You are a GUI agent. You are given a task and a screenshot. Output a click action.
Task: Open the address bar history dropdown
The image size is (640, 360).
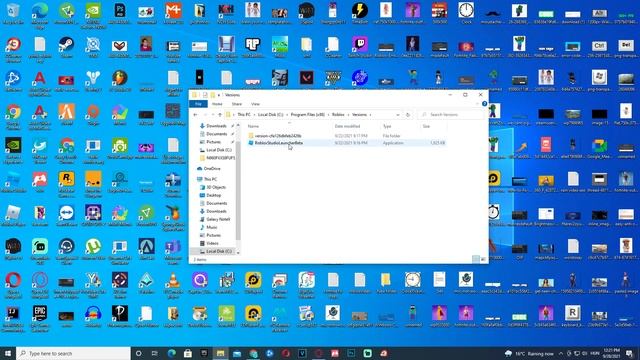pyautogui.click(x=398, y=115)
